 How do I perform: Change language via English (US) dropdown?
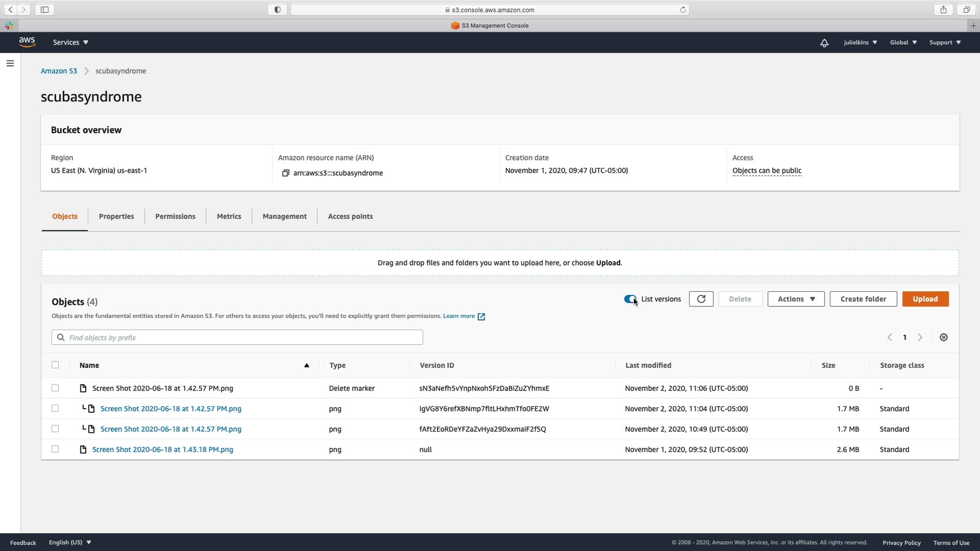[70, 543]
